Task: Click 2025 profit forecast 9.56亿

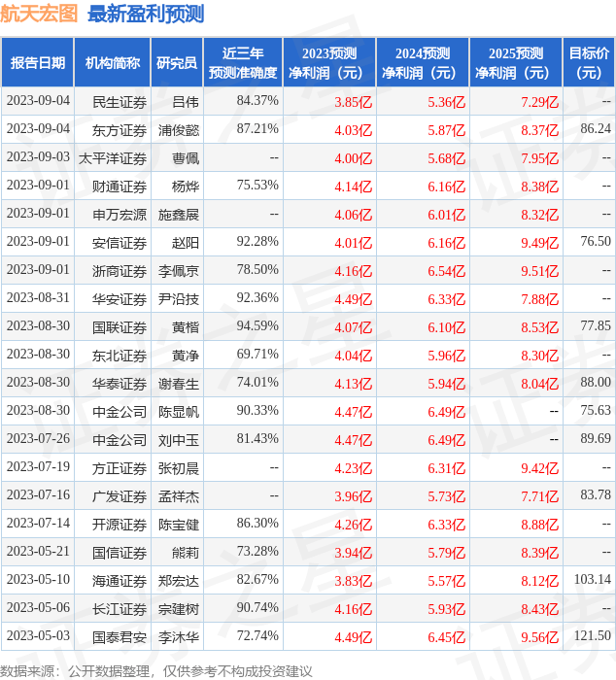Action: [x=539, y=637]
